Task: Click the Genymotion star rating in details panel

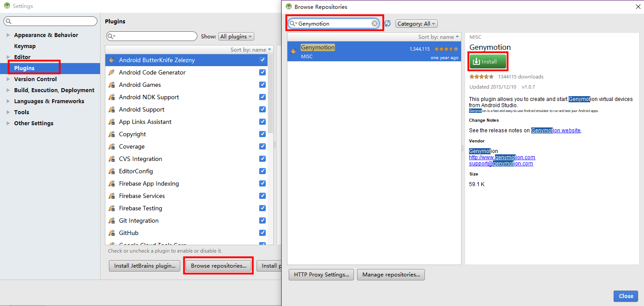Action: pyautogui.click(x=481, y=77)
